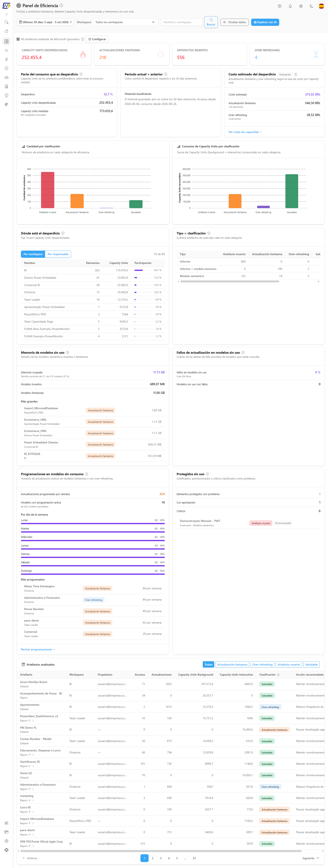Open the lifebuoy support sidebar icon
The image size is (328, 868).
click(x=6, y=850)
